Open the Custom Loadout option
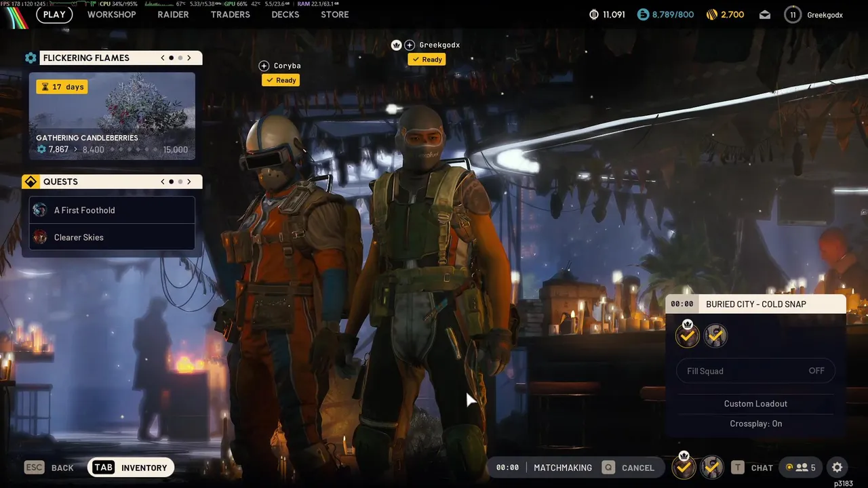This screenshot has height=488, width=868. 755,403
